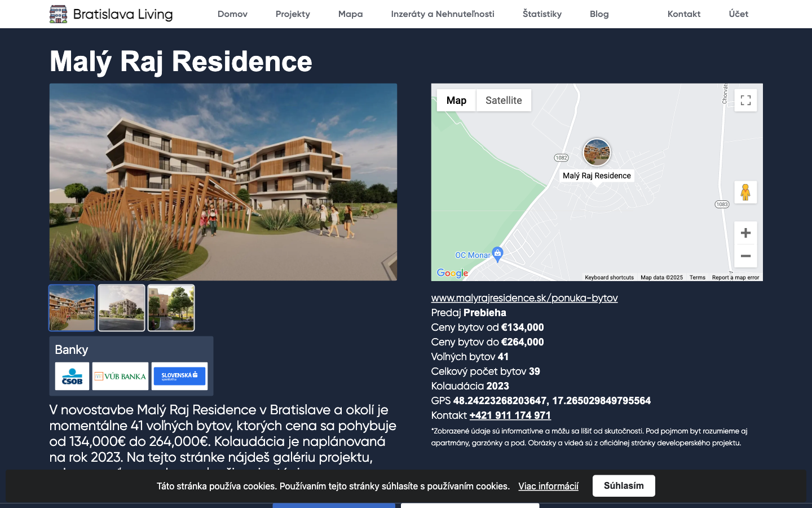Click the VÚB Banka logo
812x508 pixels.
click(120, 376)
